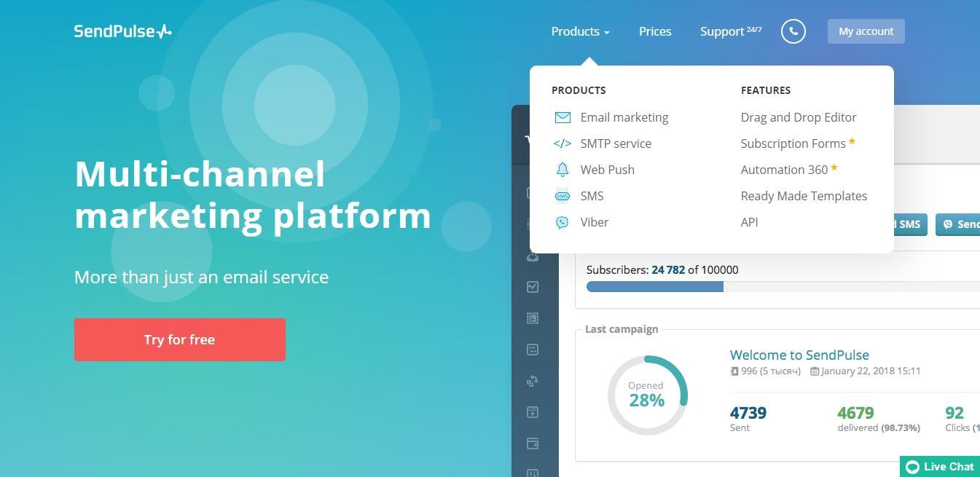Open the Live Chat widget
980x477 pixels.
coord(940,467)
